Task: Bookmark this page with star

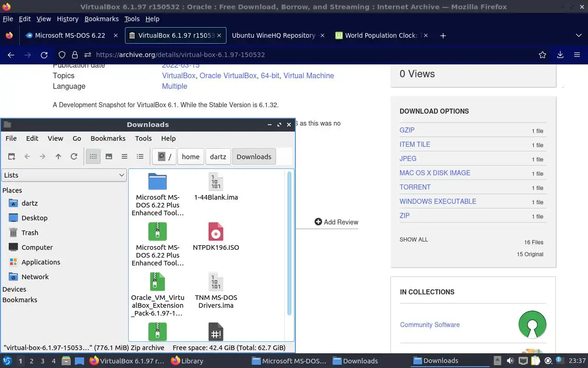Action: [x=543, y=55]
